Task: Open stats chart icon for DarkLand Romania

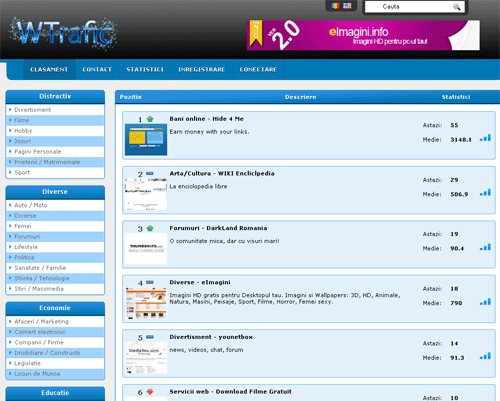Action: click(485, 247)
